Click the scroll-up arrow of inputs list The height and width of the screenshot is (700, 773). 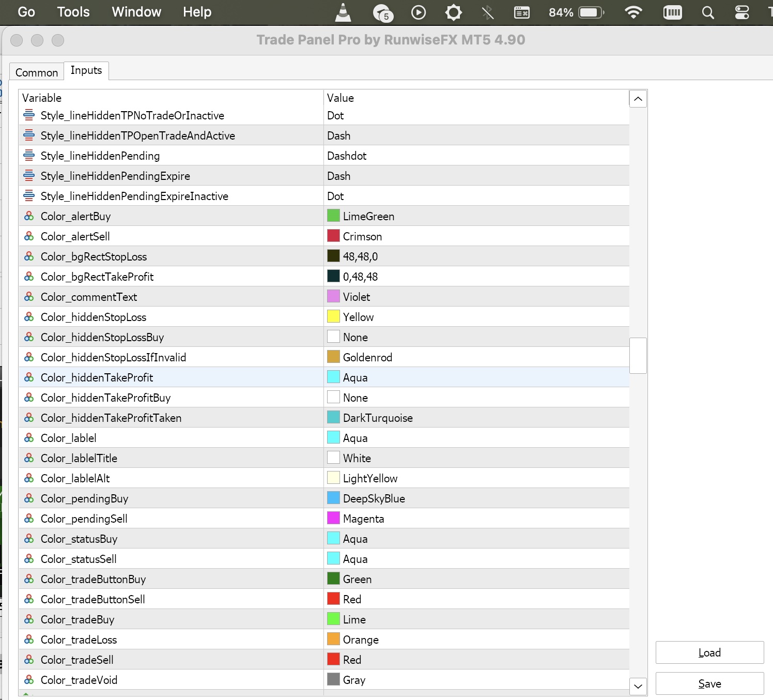(x=638, y=99)
